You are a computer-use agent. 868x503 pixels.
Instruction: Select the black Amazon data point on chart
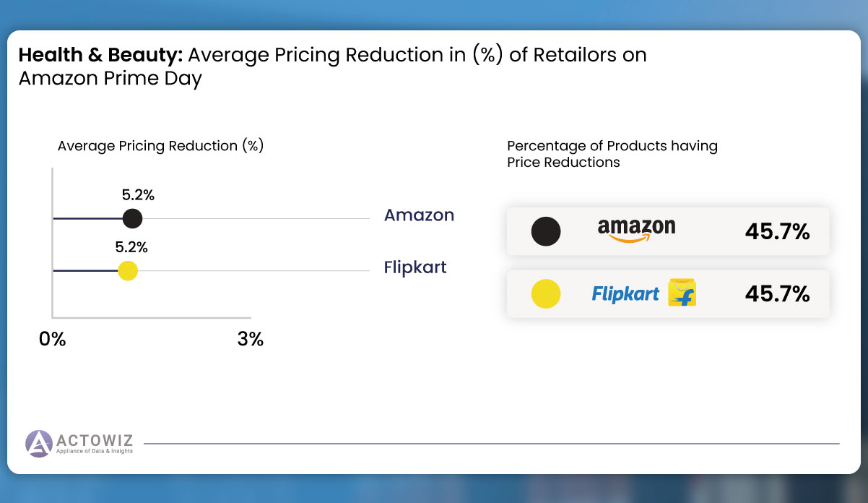[132, 218]
